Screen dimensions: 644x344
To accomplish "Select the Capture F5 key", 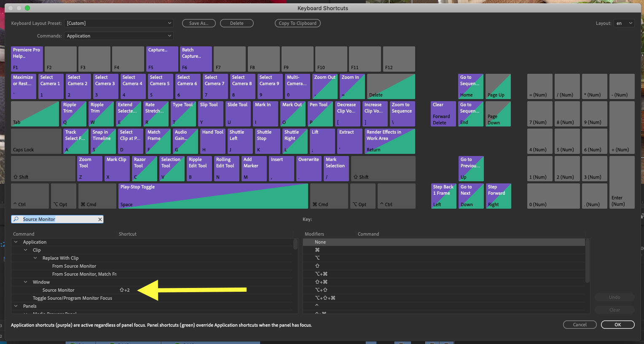I will [x=162, y=59].
